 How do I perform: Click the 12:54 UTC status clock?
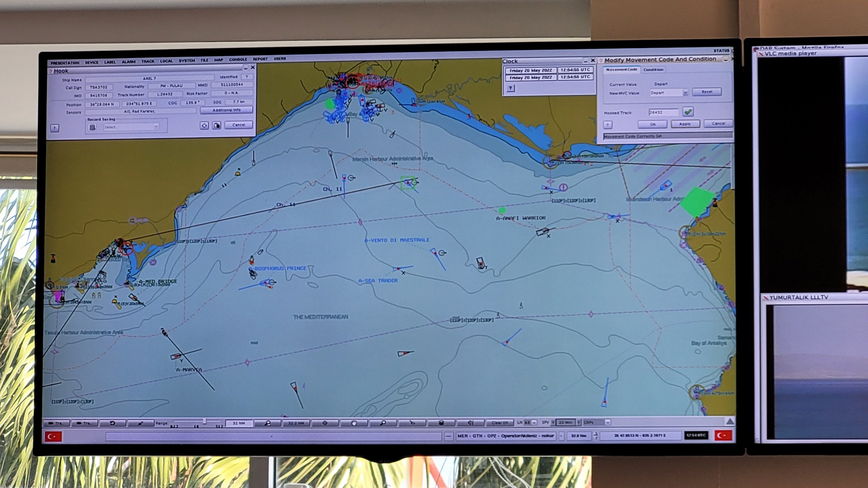pyautogui.click(x=696, y=435)
